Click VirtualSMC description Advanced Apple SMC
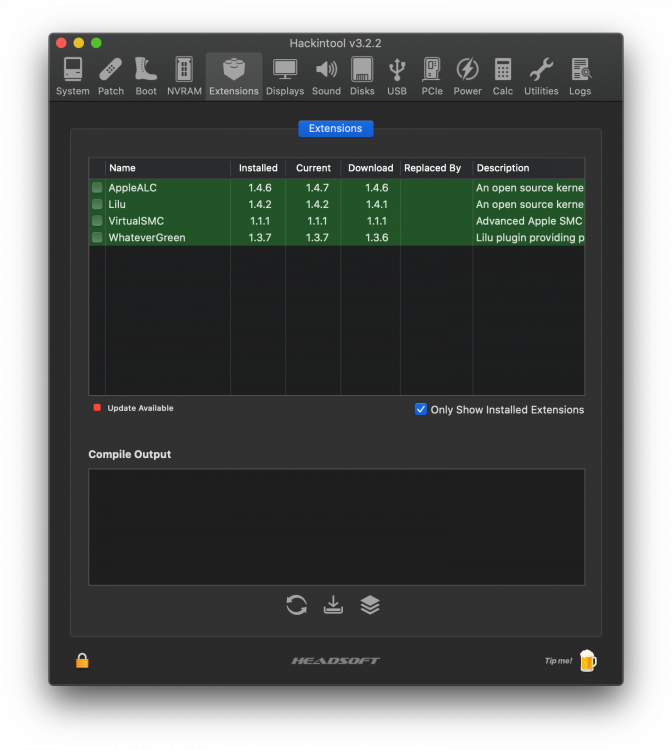Image resolution: width=672 pixels, height=750 pixels. point(529,221)
